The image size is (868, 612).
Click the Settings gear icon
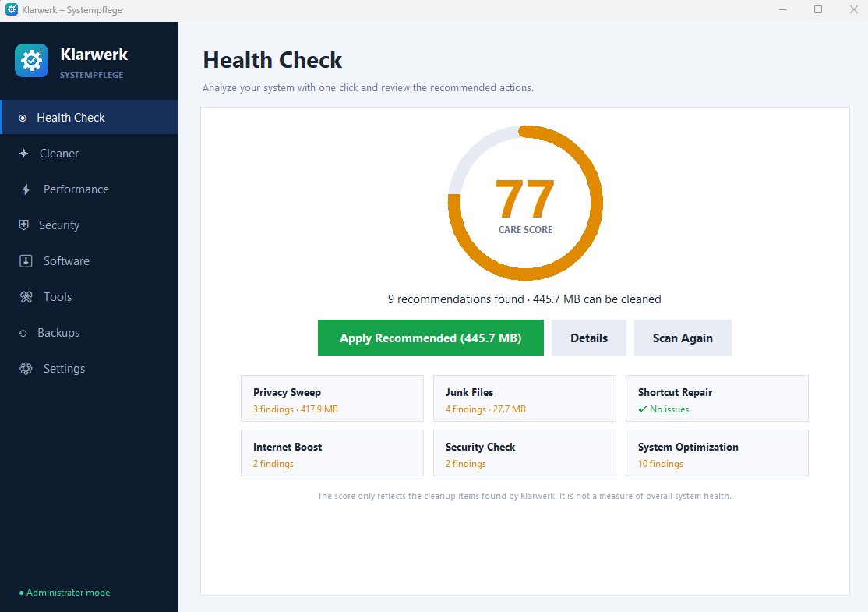click(x=26, y=368)
